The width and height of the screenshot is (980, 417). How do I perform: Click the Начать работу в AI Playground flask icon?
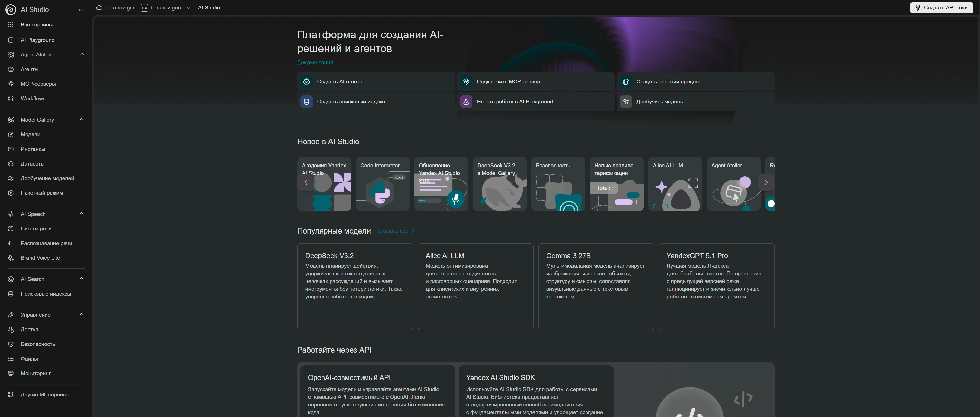(466, 102)
